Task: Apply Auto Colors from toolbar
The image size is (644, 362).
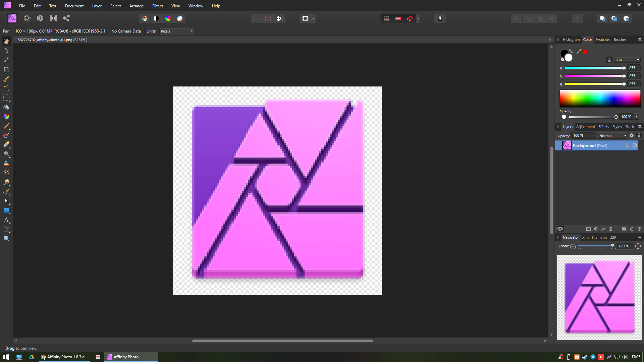Action: pos(168,18)
